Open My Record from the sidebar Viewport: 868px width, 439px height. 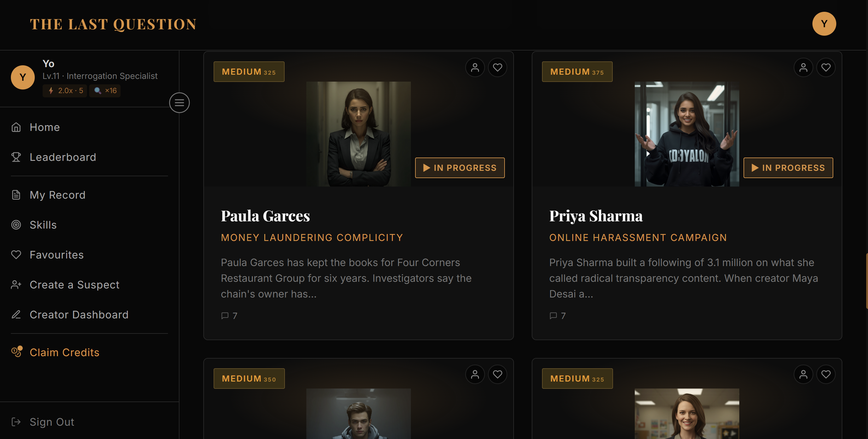click(58, 195)
